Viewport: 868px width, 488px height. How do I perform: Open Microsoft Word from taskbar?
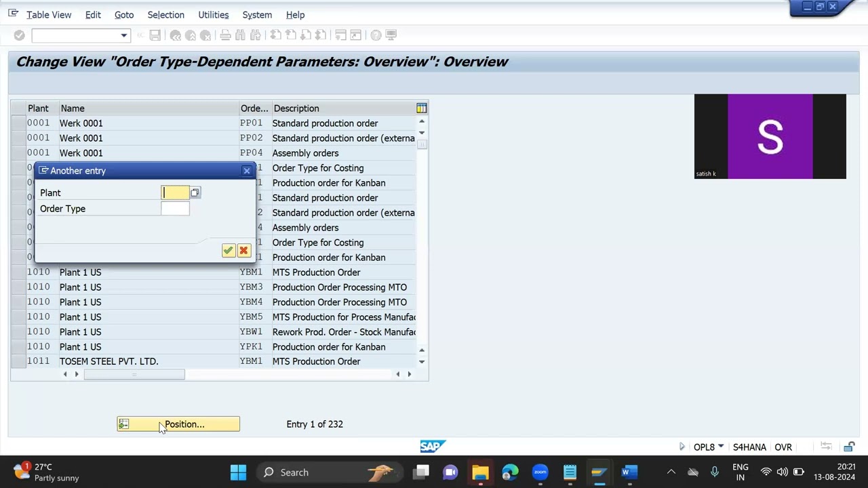click(x=629, y=472)
